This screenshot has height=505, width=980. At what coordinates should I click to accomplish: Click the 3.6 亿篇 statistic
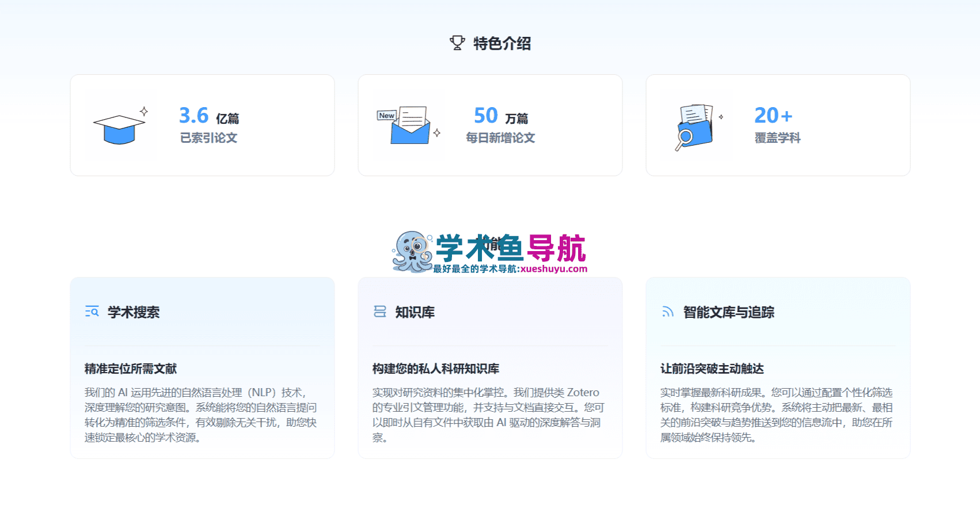tap(209, 116)
